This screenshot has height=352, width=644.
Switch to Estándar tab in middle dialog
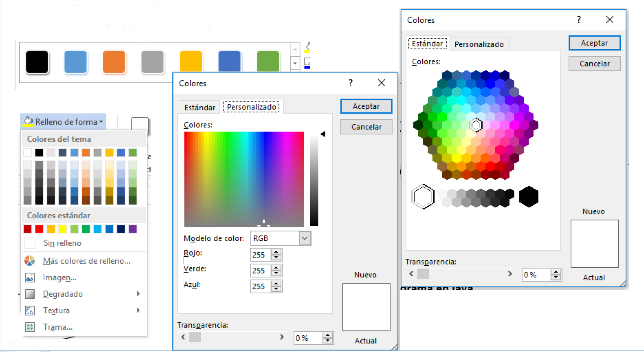coord(200,107)
